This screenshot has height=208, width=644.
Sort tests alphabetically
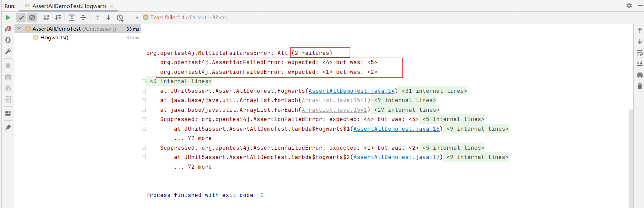pos(46,18)
